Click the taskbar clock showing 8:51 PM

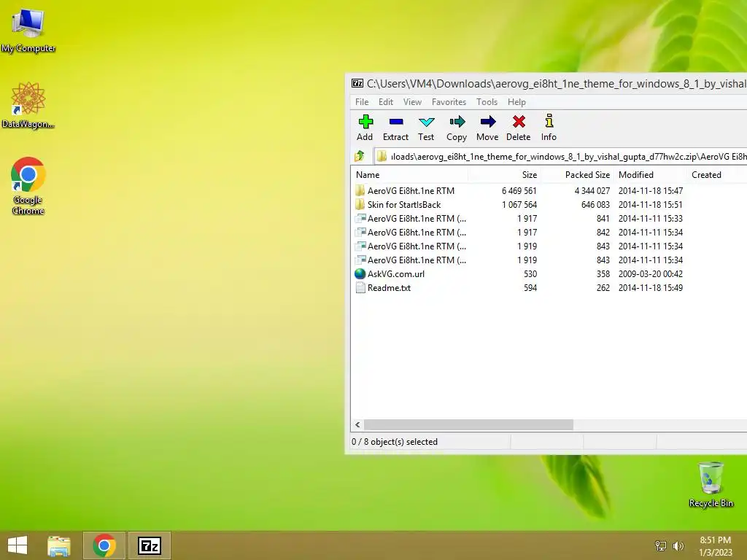[715, 545]
